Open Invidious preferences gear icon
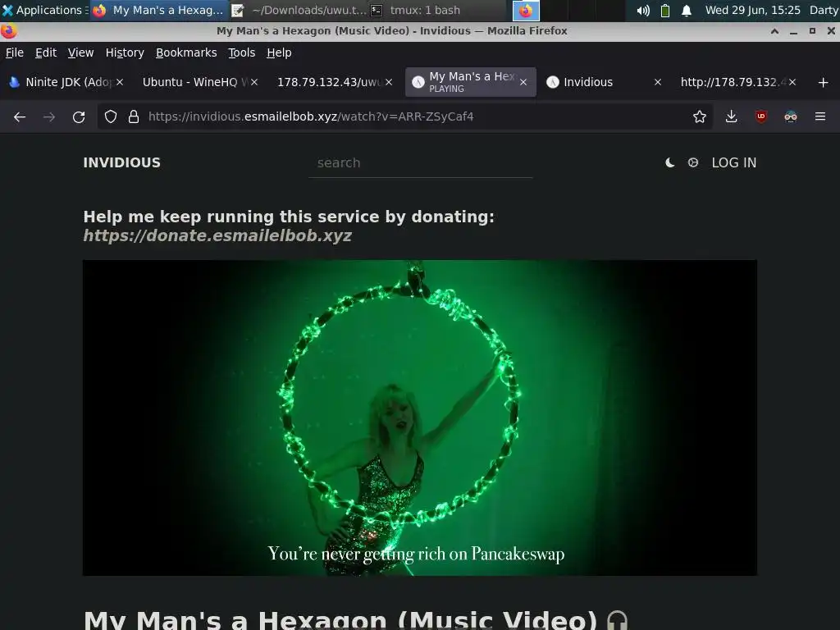 [x=693, y=162]
